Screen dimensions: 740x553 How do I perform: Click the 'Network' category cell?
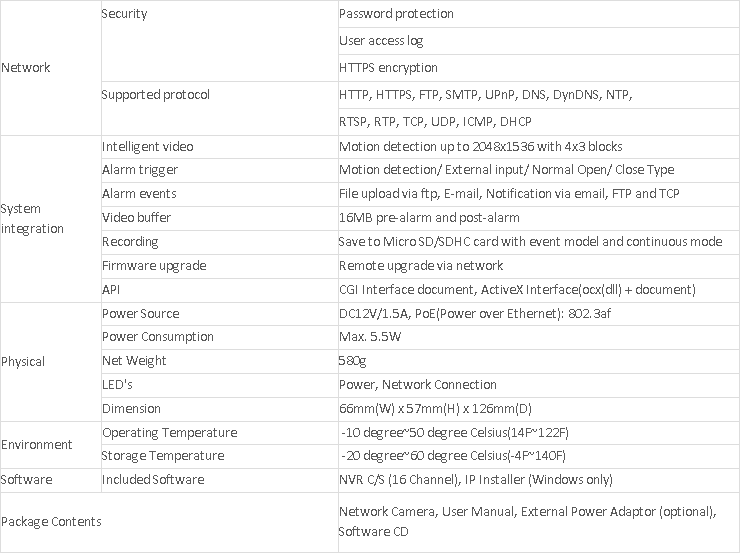pyautogui.click(x=26, y=68)
